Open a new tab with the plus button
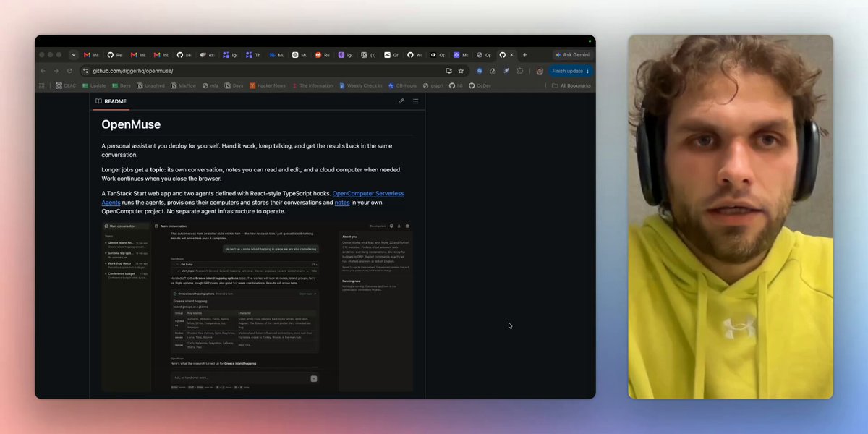Screen dimensions: 868x434 524,55
